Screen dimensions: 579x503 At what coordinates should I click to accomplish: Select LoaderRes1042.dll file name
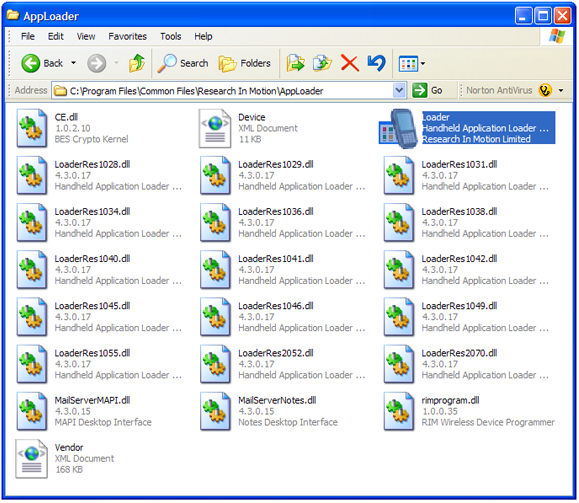459,259
